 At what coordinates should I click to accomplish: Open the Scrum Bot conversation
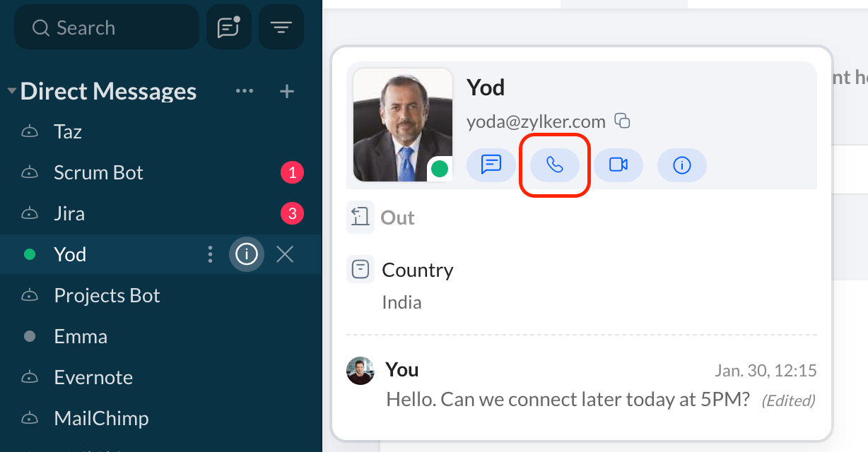[x=99, y=173]
